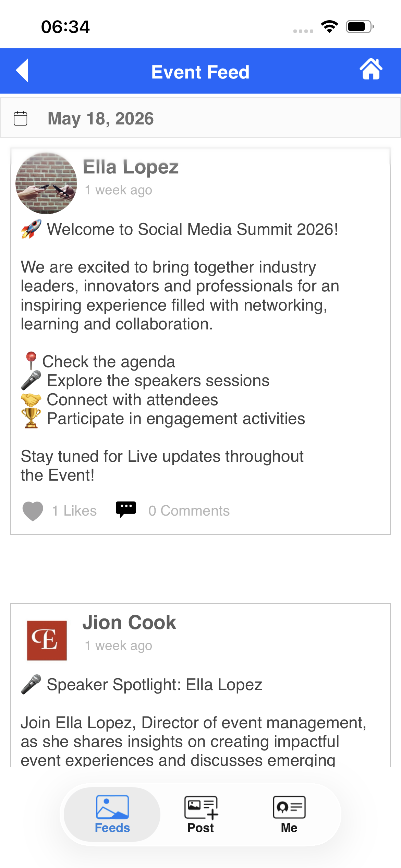Open Jion Cook's name link
The width and height of the screenshot is (401, 868).
(x=129, y=623)
